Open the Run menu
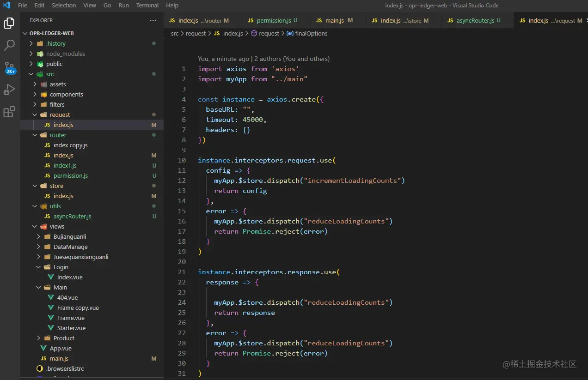 [123, 6]
